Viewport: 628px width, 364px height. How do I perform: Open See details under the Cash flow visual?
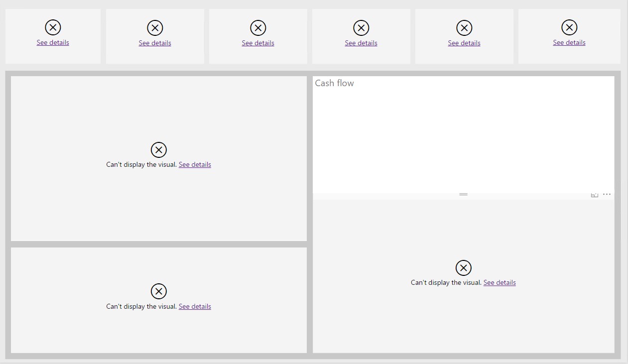tap(500, 282)
